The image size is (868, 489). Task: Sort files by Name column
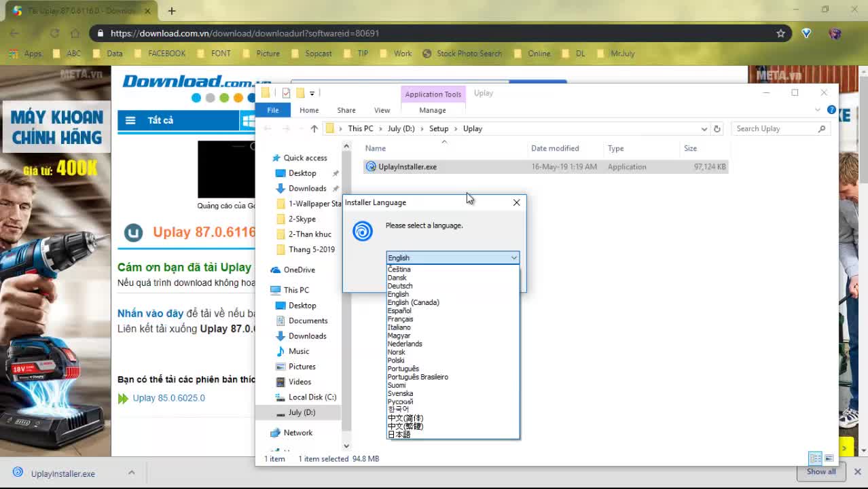(x=376, y=148)
